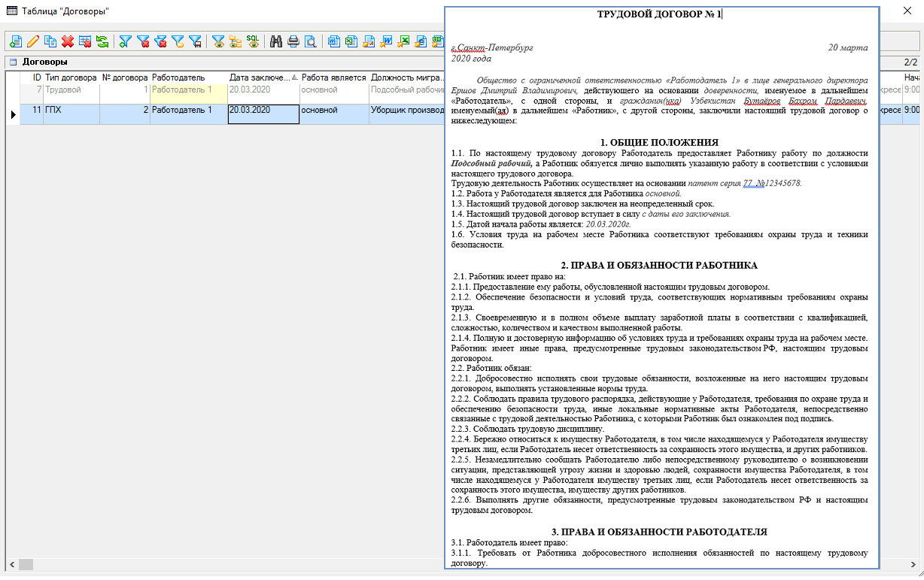Open print preview with the magnifier page icon

310,42
